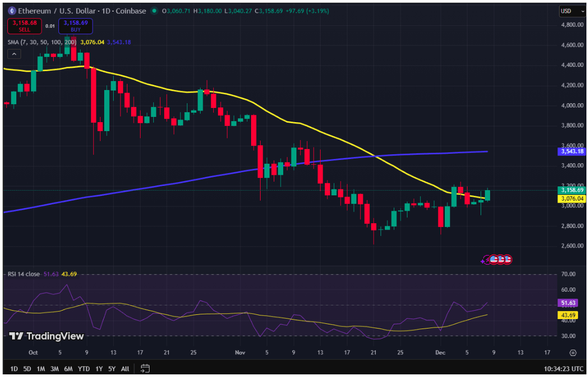Open the chart axis settings hexagon icon
The height and width of the screenshot is (377, 588).
(x=573, y=353)
